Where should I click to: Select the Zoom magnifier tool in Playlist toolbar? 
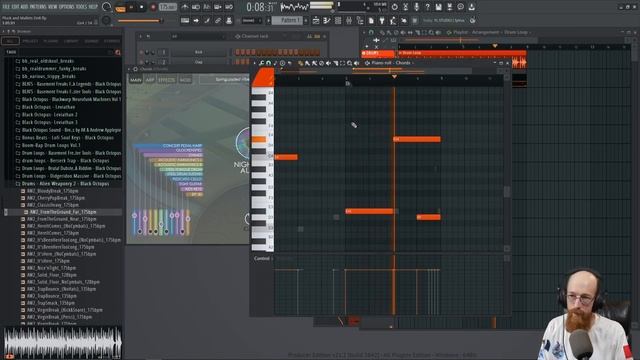[431, 33]
